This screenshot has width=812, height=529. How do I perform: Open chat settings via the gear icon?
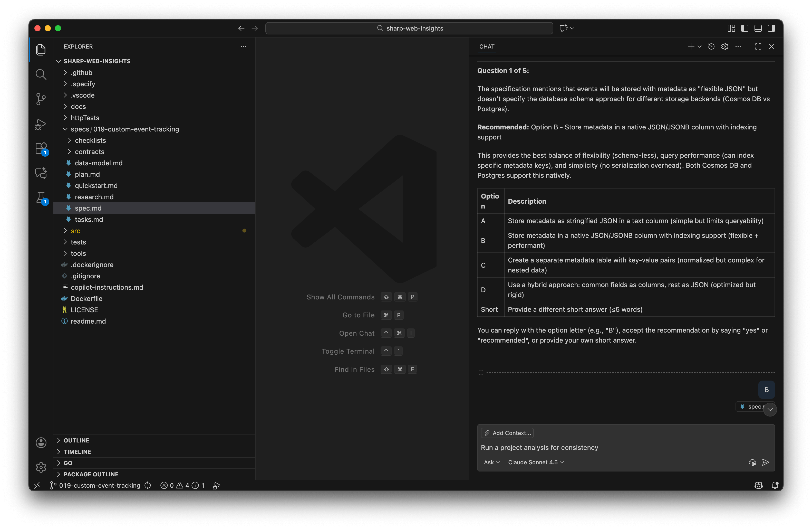tap(725, 46)
